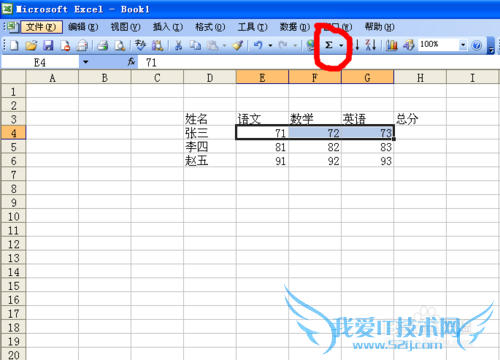Image resolution: width=500 pixels, height=360 pixels.
Task: Click the Name Box showing E4
Action: [x=40, y=62]
